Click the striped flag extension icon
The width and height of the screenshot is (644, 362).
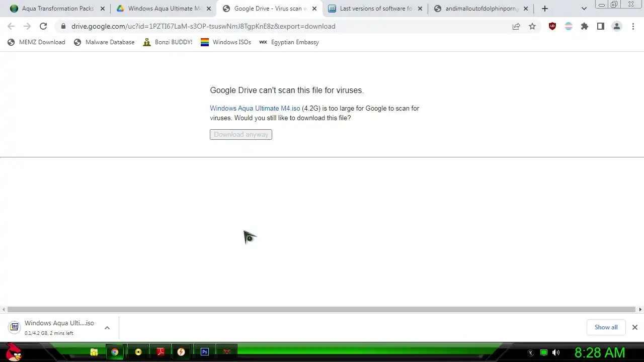pyautogui.click(x=569, y=26)
